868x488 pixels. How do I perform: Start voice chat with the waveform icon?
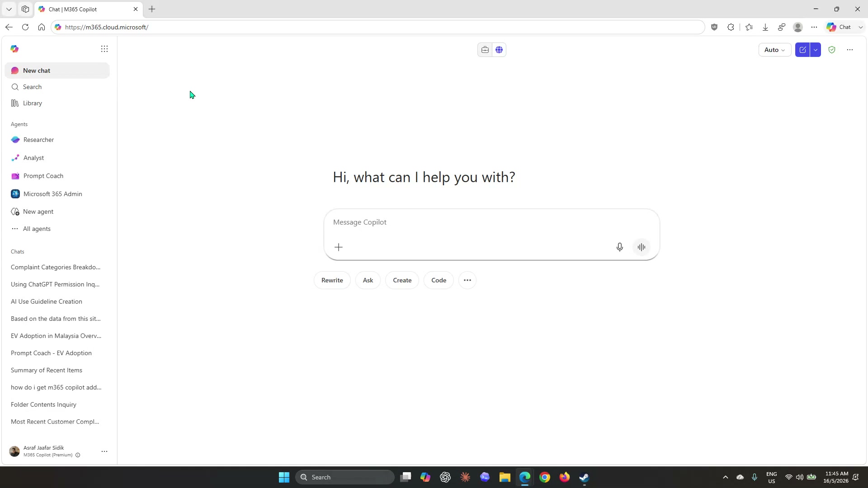[642, 247]
